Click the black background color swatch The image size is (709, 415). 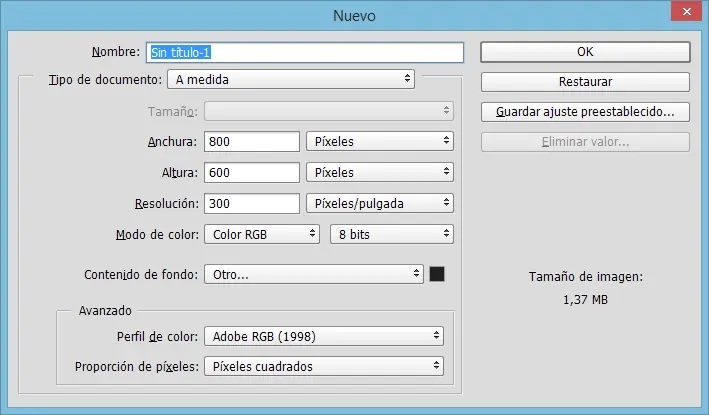coord(437,274)
